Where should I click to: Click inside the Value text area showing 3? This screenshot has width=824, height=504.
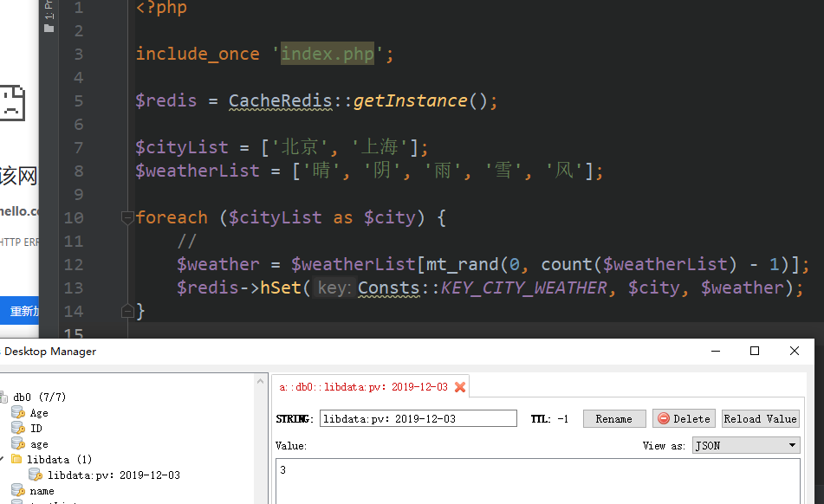tap(537, 481)
